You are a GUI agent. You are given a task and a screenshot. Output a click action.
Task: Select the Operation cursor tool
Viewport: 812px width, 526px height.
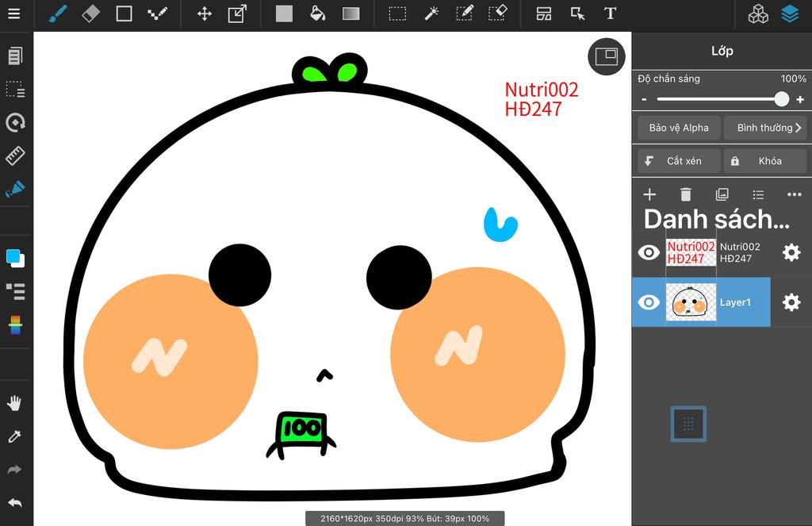[577, 13]
